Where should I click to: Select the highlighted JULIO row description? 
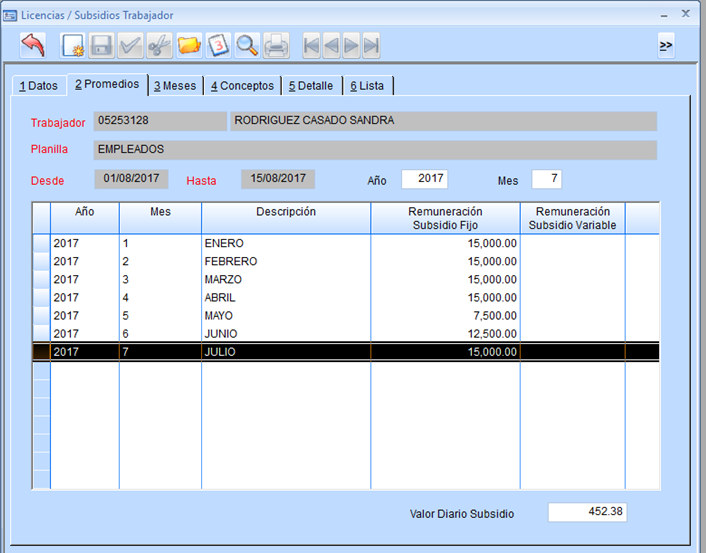(220, 352)
